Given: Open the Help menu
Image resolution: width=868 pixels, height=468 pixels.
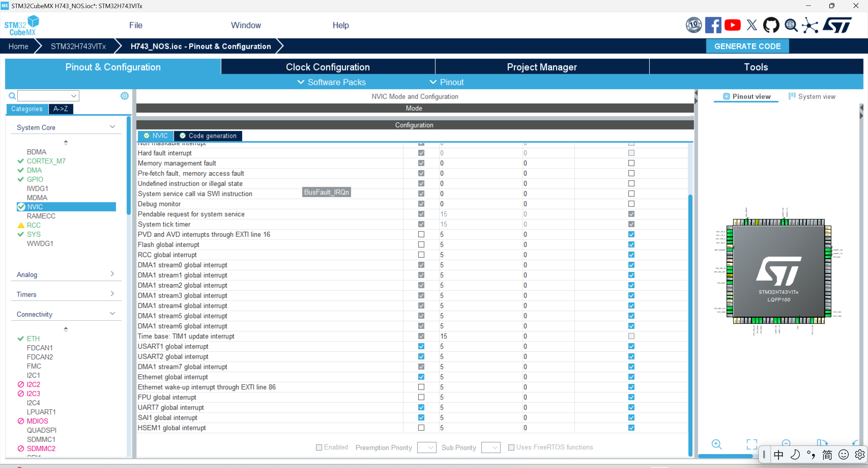Looking at the screenshot, I should [x=340, y=25].
